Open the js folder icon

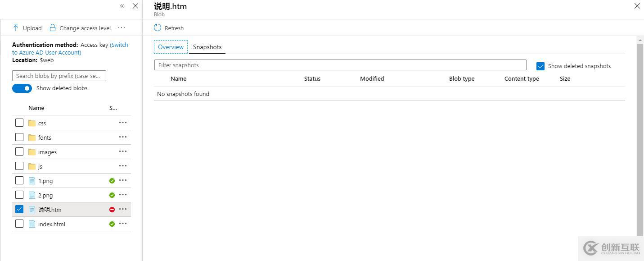(32, 166)
